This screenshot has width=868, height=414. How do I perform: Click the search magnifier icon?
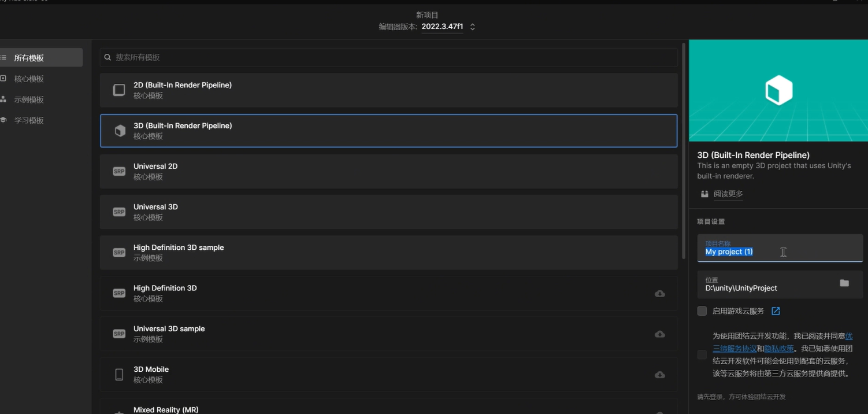click(x=107, y=57)
